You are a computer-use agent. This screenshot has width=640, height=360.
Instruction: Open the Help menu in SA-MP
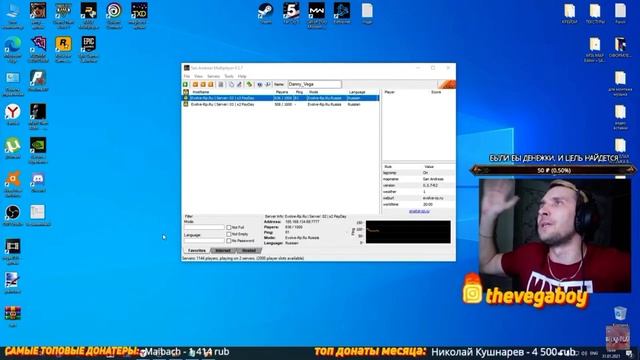coord(242,76)
